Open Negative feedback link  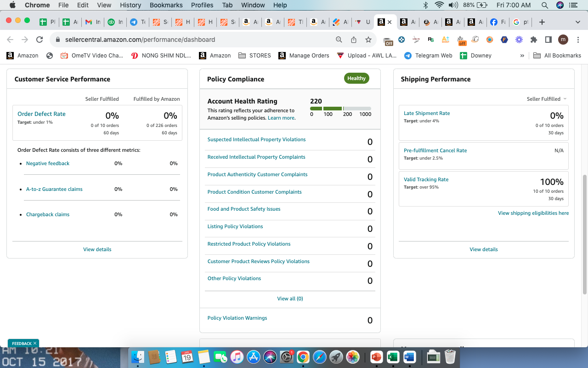(x=48, y=163)
